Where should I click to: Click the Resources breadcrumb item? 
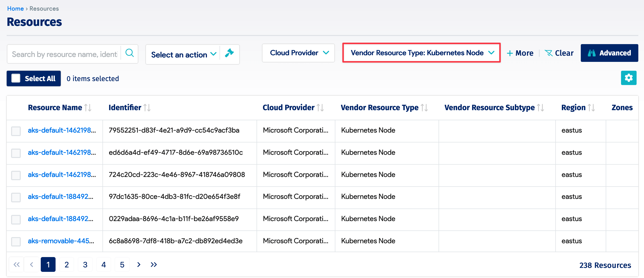point(44,8)
